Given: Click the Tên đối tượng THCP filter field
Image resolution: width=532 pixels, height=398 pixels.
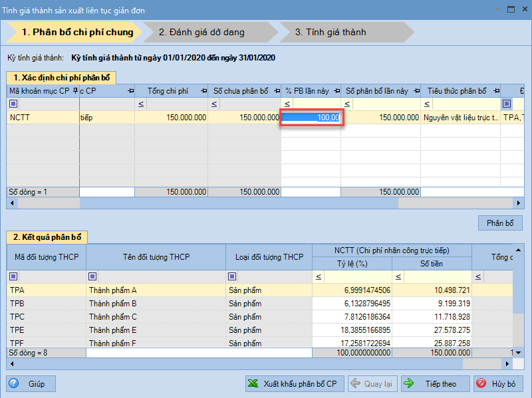Looking at the screenshot, I should [x=162, y=276].
